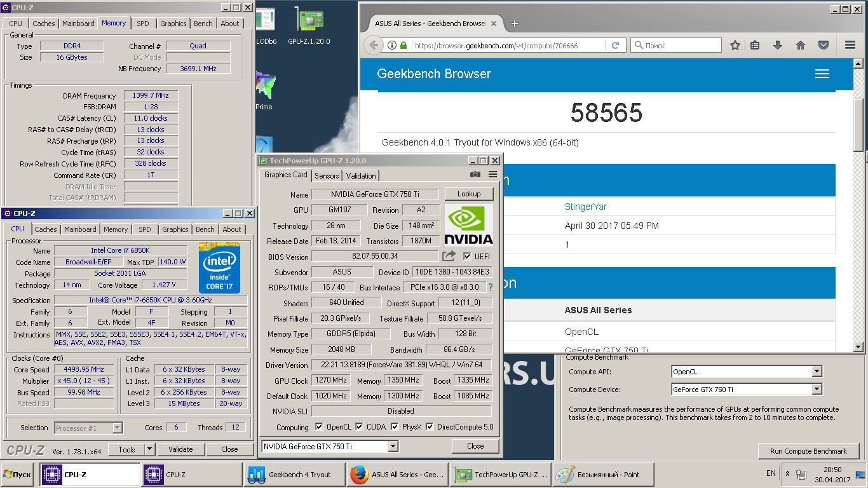Open the GPU selector dropdown in GPU-Z
This screenshot has width=868, height=488.
click(393, 446)
